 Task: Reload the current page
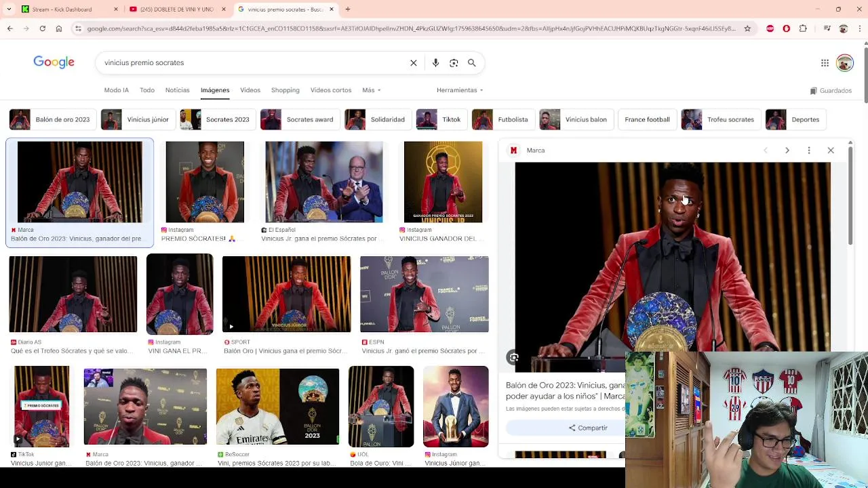click(x=42, y=28)
